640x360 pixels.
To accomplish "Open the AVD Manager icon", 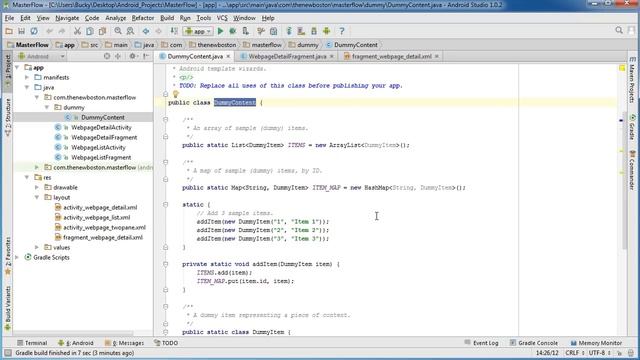I will pyautogui.click(x=301, y=31).
